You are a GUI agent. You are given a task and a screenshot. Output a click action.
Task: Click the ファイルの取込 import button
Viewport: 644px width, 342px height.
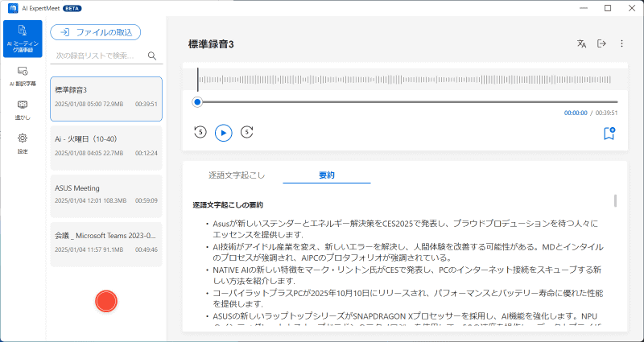pos(96,32)
